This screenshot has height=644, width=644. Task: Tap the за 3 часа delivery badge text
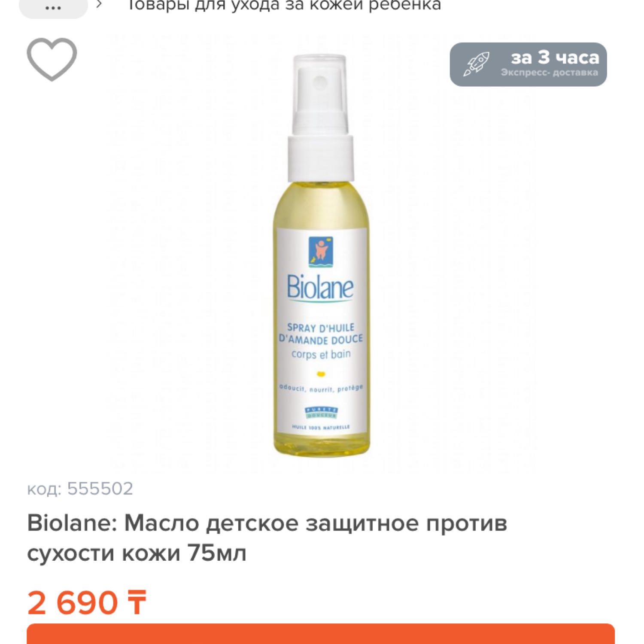(x=555, y=58)
